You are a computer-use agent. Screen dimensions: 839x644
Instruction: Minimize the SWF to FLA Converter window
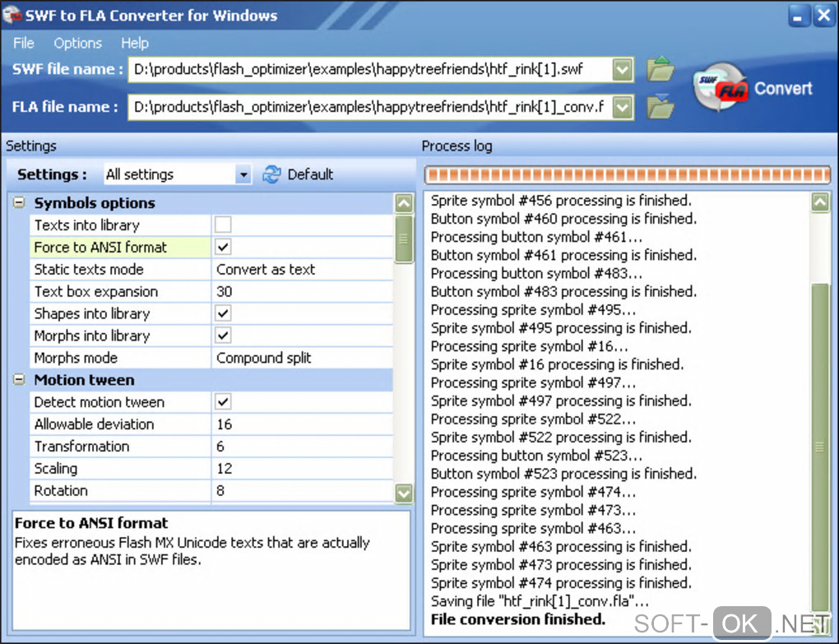pos(799,16)
